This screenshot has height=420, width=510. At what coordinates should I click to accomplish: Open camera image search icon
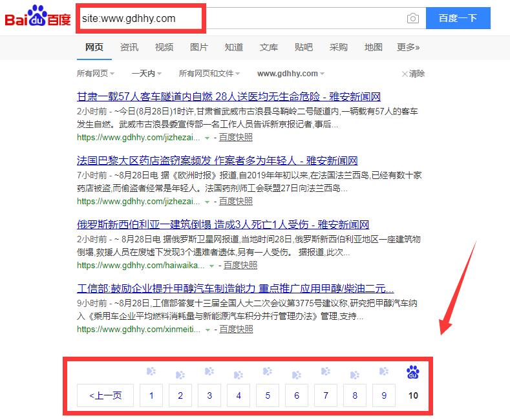point(413,18)
